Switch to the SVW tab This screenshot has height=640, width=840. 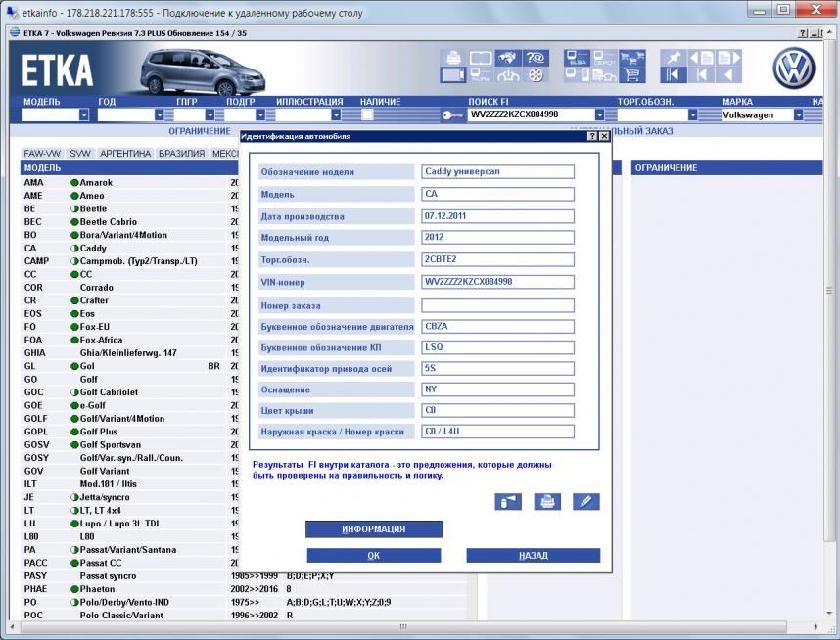point(80,154)
